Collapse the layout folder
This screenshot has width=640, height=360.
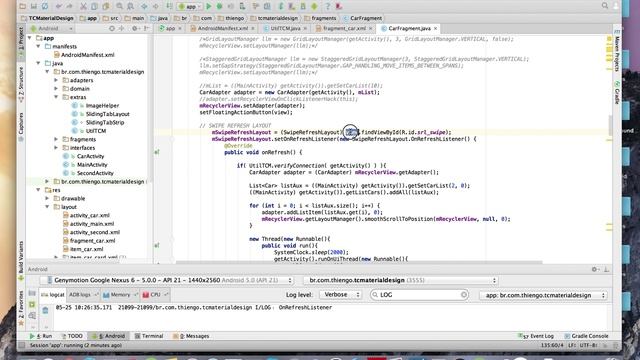pyautogui.click(x=47, y=207)
